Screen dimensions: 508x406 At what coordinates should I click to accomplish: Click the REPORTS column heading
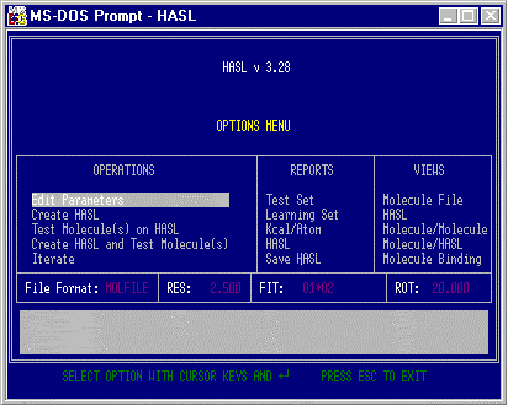312,170
